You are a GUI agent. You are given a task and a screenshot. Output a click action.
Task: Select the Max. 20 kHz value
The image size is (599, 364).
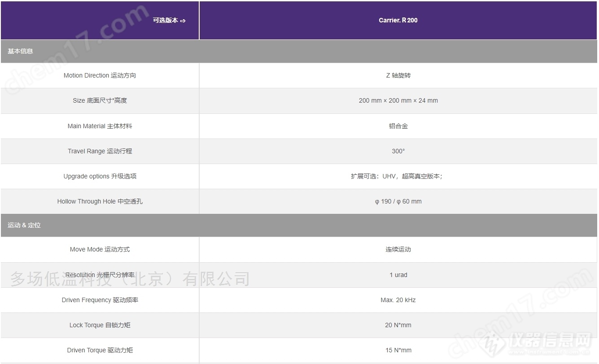(398, 300)
